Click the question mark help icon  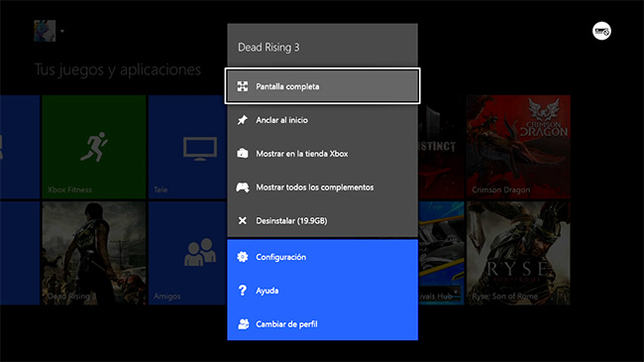[243, 291]
